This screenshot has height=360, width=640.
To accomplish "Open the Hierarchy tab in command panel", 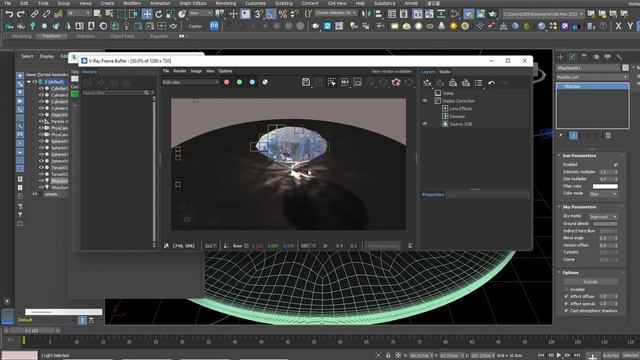I will (x=584, y=57).
